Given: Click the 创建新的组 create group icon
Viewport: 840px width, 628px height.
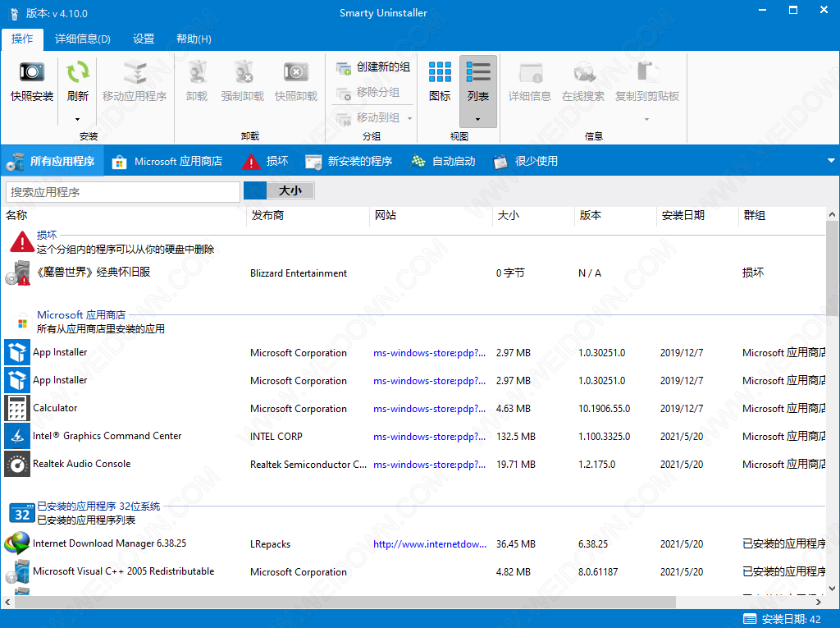Looking at the screenshot, I should click(344, 67).
